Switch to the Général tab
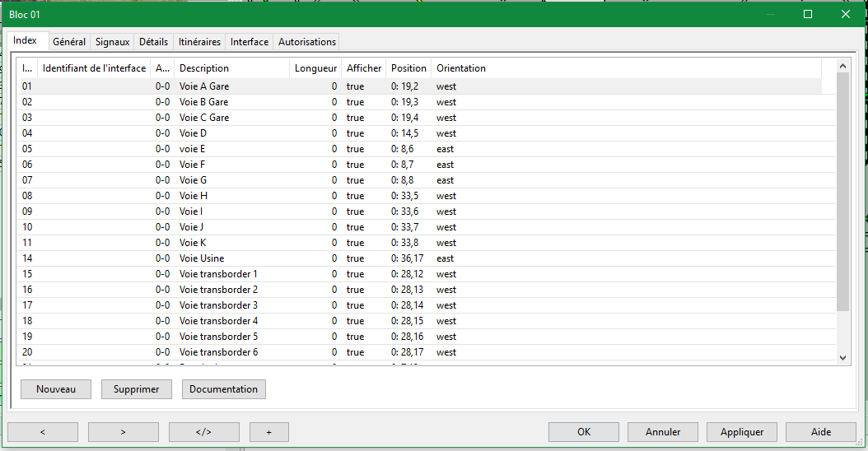Screen dimensions: 868x451 69,42
